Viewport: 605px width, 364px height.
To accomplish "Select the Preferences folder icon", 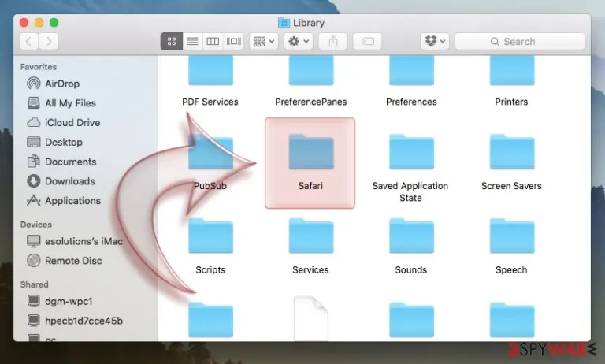I will click(411, 71).
